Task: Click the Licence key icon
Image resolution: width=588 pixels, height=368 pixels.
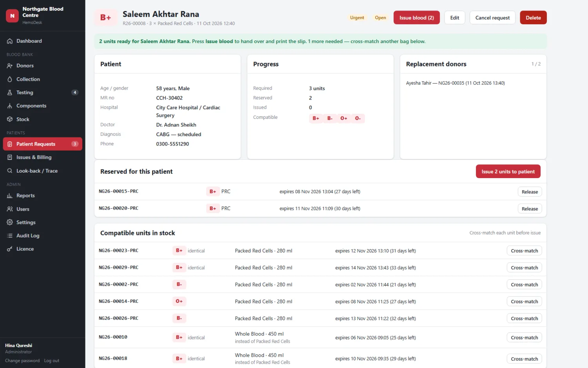Action: 10,249
